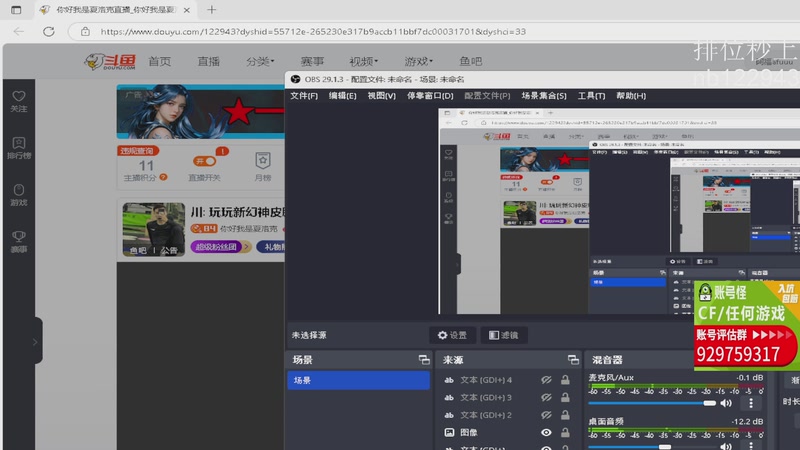
Task: Go to 鱼吧 in Douyu navigation
Action: point(470,62)
